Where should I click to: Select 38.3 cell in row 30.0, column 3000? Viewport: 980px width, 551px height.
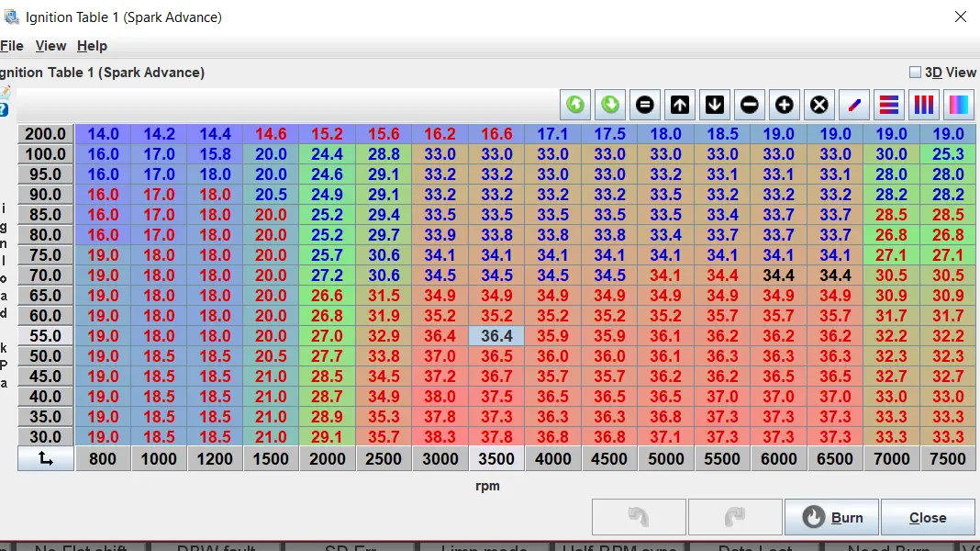[440, 436]
